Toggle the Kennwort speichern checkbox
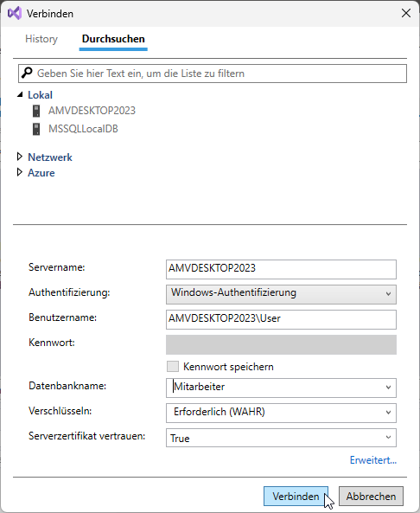 173,367
